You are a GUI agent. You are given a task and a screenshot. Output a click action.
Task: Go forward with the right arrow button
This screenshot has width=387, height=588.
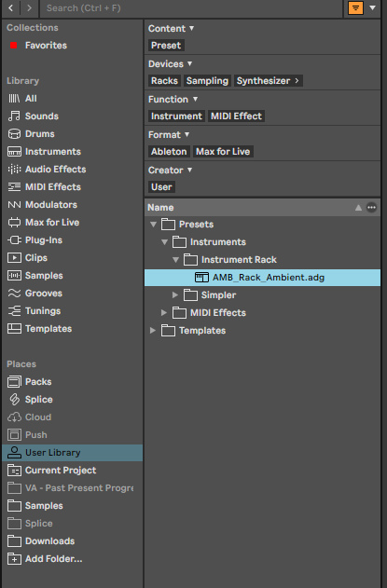(29, 7)
